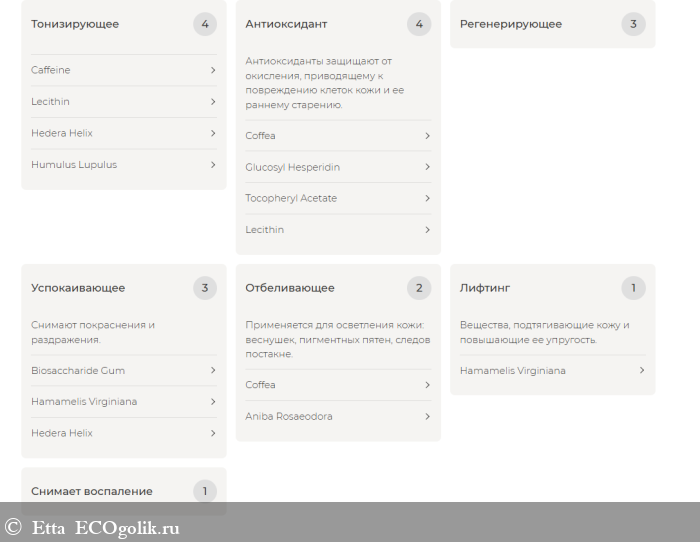The height and width of the screenshot is (542, 700).
Task: Click the count badge on Тонизирующее
Action: (205, 24)
